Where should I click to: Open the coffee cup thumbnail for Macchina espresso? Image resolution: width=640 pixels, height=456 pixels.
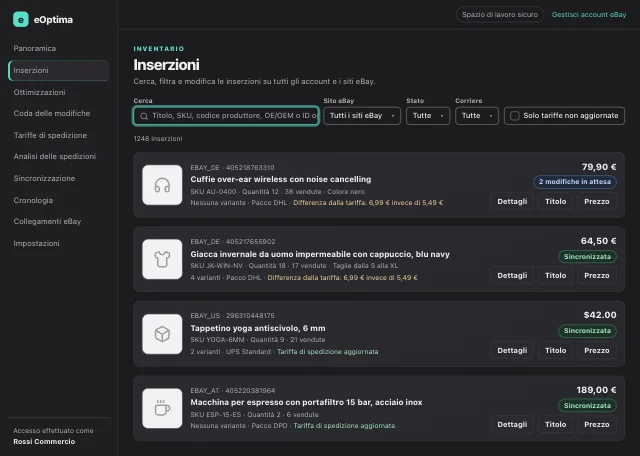(x=162, y=408)
